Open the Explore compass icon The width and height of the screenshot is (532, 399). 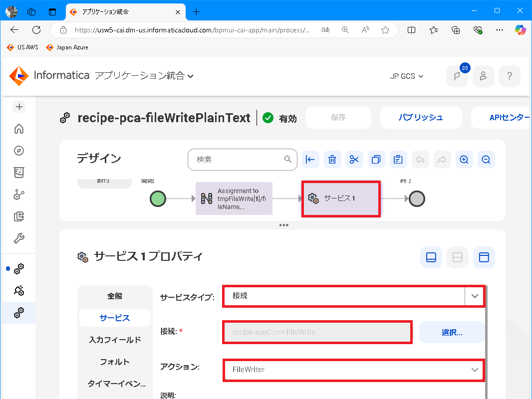[19, 151]
